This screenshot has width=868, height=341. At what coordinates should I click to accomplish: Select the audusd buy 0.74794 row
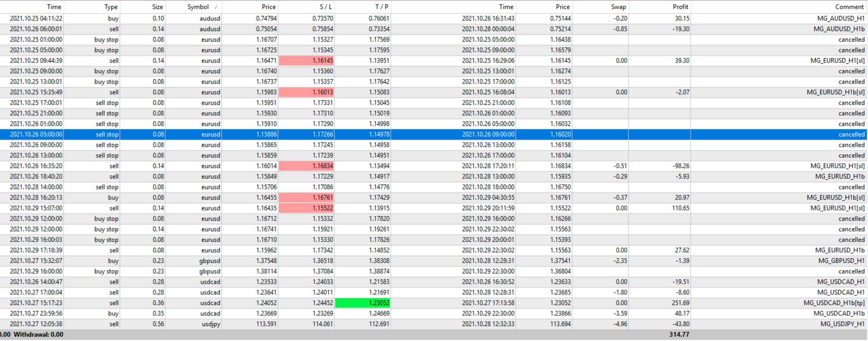(433, 18)
